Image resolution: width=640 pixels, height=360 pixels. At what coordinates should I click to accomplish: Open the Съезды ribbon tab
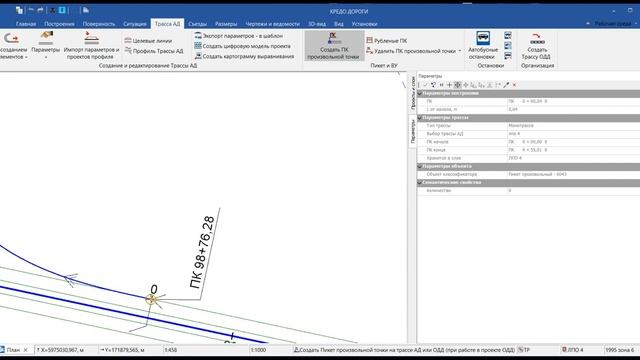(197, 24)
